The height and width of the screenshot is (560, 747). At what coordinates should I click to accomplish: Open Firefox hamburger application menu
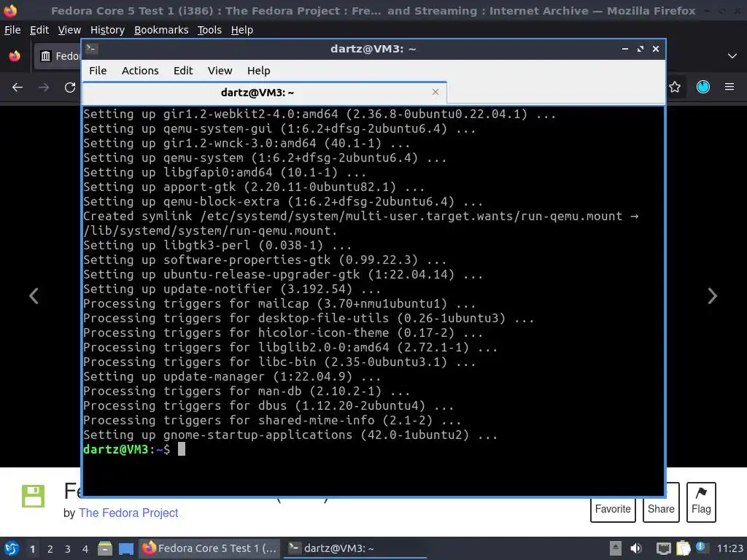(x=729, y=87)
